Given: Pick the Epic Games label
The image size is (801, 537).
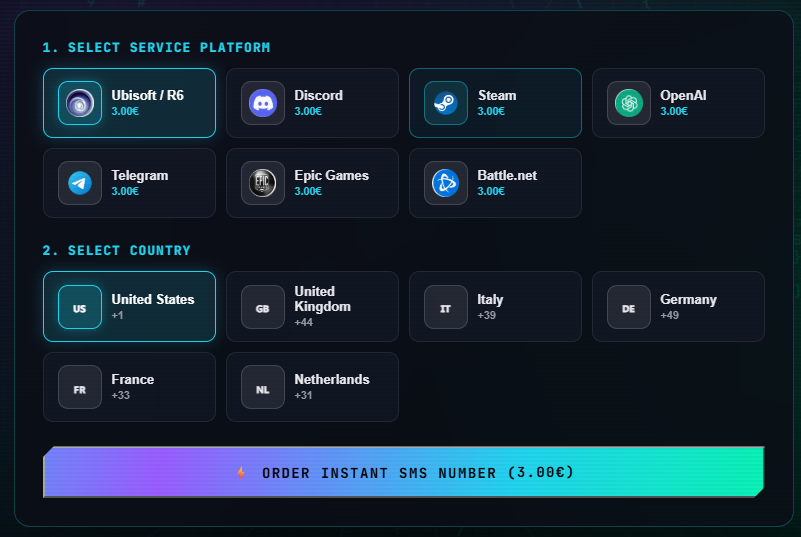Looking at the screenshot, I should point(331,176).
